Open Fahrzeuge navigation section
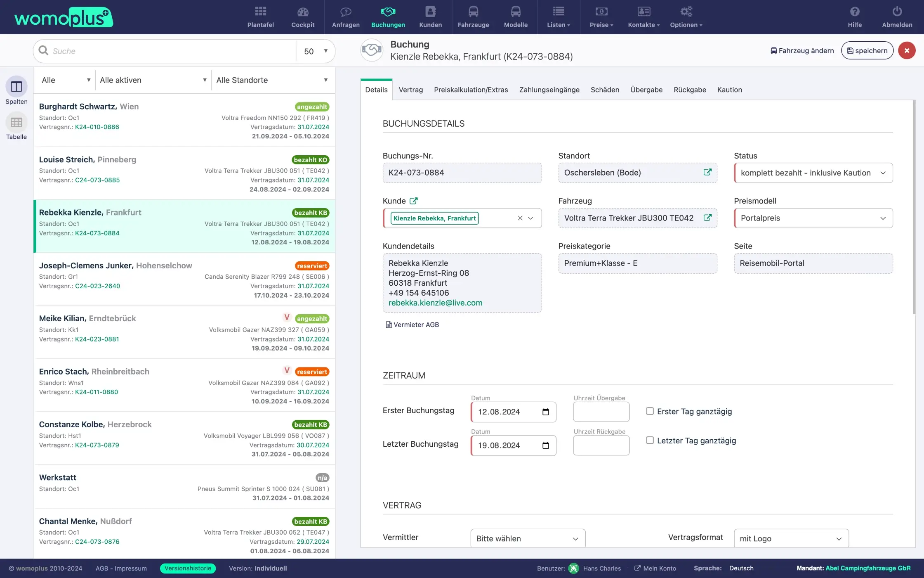Image resolution: width=924 pixels, height=578 pixels. (x=473, y=17)
